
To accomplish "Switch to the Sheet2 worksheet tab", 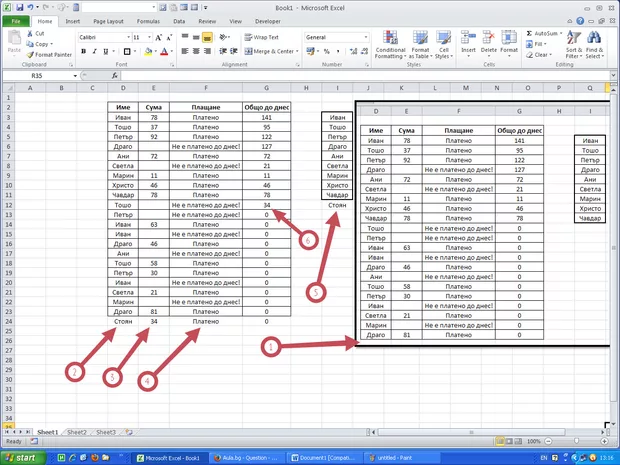I will (x=76, y=431).
